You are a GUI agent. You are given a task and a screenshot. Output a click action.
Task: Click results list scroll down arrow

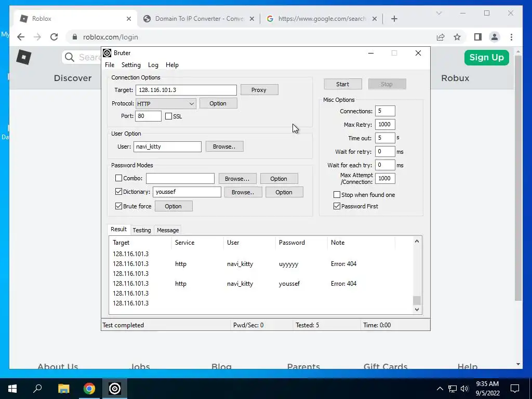(417, 310)
